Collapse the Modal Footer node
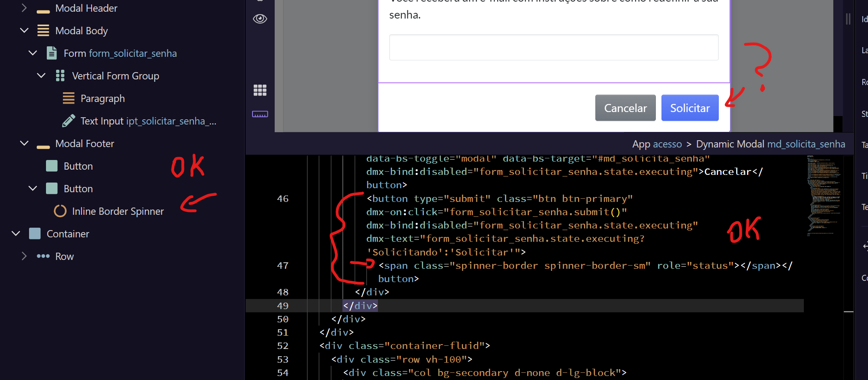Image resolution: width=868 pixels, height=380 pixels. click(x=24, y=143)
